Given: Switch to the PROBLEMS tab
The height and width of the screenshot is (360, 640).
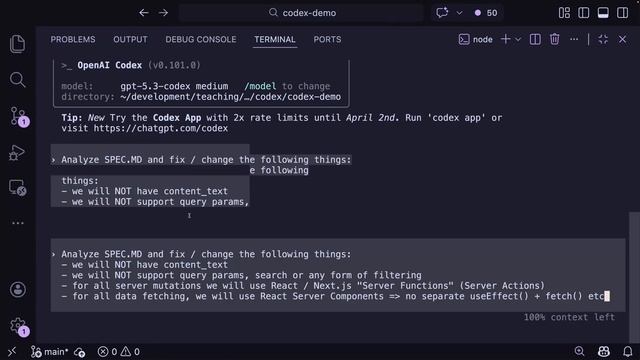Looking at the screenshot, I should click(73, 40).
